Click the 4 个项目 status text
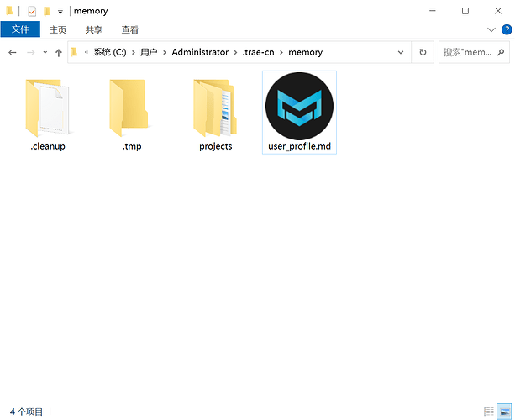Viewport: 515px width, 420px height. [26, 412]
